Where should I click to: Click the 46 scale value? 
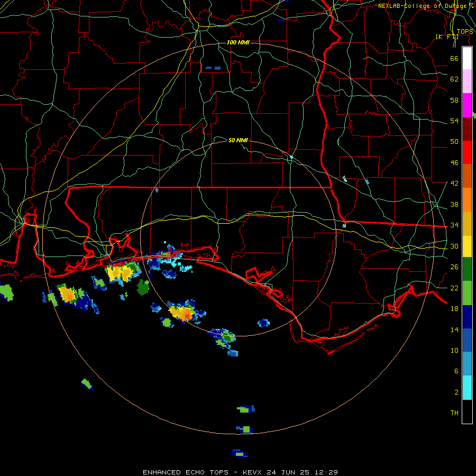(454, 163)
